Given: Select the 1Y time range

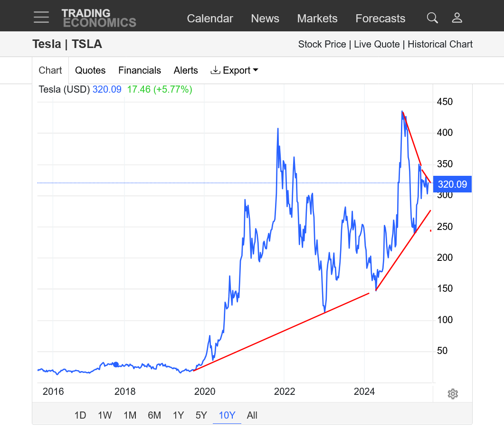Looking at the screenshot, I should coord(179,415).
